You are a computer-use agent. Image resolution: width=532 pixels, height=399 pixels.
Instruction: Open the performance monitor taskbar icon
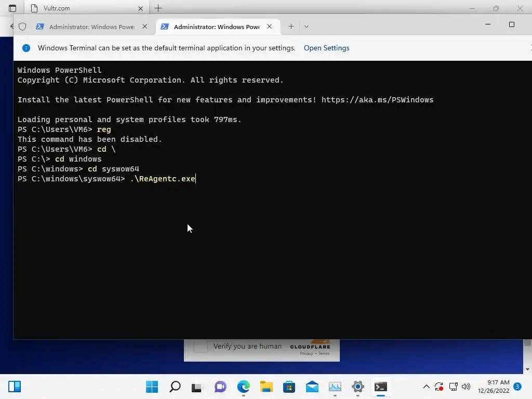335,387
